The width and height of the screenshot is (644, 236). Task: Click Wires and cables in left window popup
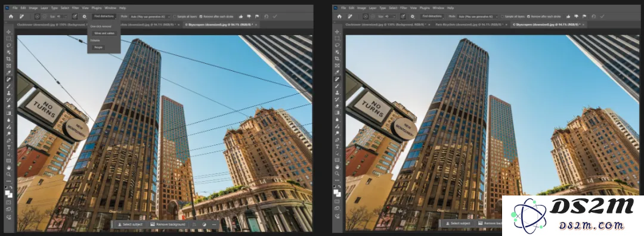(x=104, y=33)
